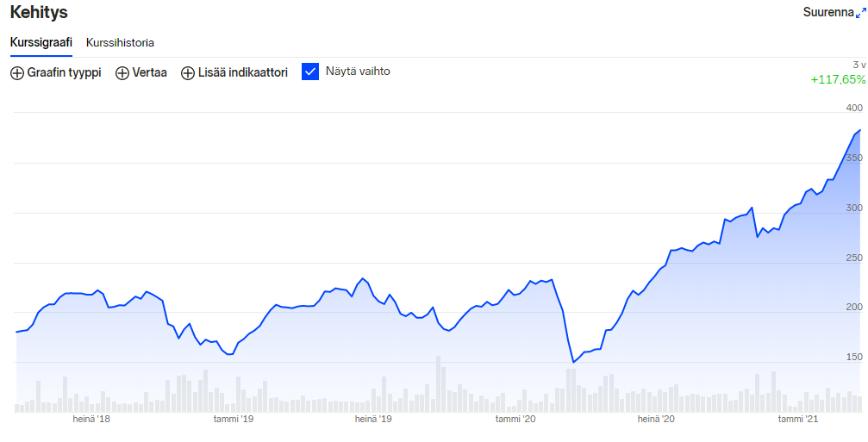Click the expand arrows icon beside Suurenna
This screenshot has height=442, width=868.
click(860, 14)
